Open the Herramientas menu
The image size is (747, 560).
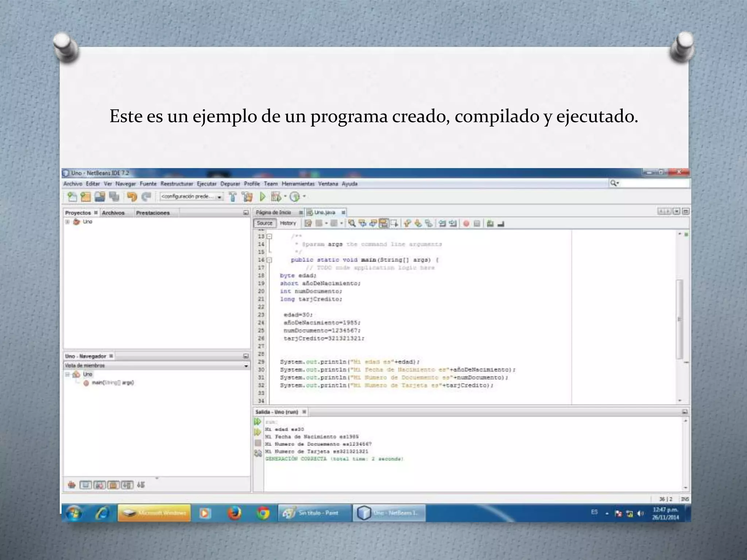(298, 184)
